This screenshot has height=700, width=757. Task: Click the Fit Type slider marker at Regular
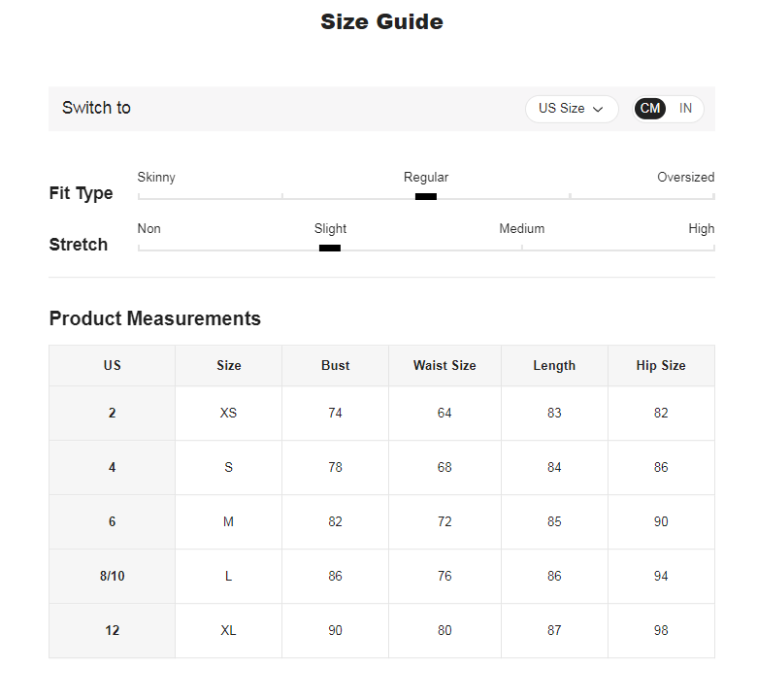(x=426, y=196)
